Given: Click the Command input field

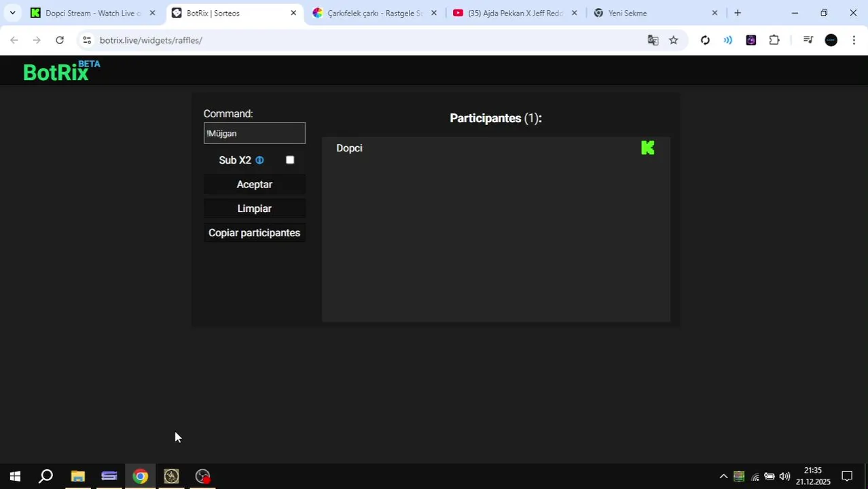Looking at the screenshot, I should coord(255,133).
